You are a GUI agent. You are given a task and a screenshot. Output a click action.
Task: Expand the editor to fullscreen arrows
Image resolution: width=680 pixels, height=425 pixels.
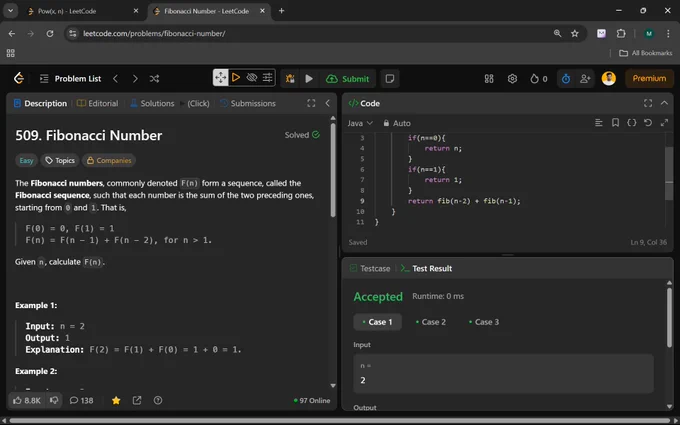(664, 123)
